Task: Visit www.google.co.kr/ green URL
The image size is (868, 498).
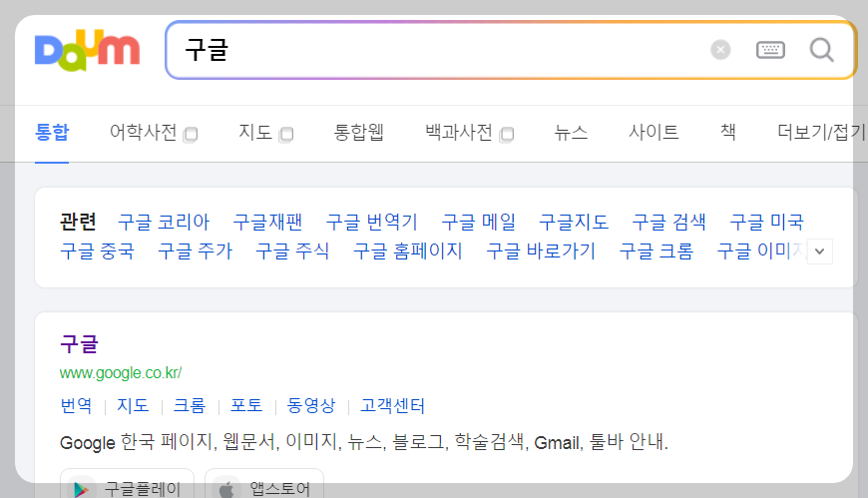Action: pos(121,373)
